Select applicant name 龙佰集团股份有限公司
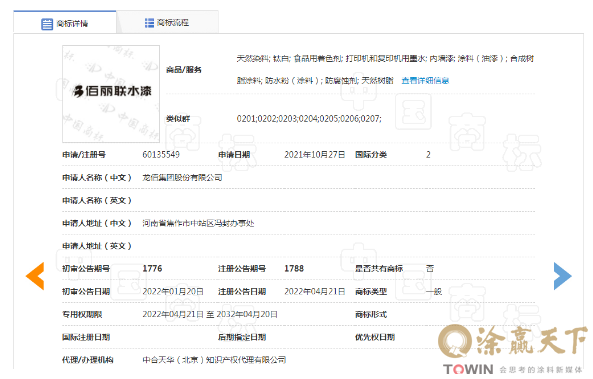The width and height of the screenshot is (593, 379). coord(182,177)
